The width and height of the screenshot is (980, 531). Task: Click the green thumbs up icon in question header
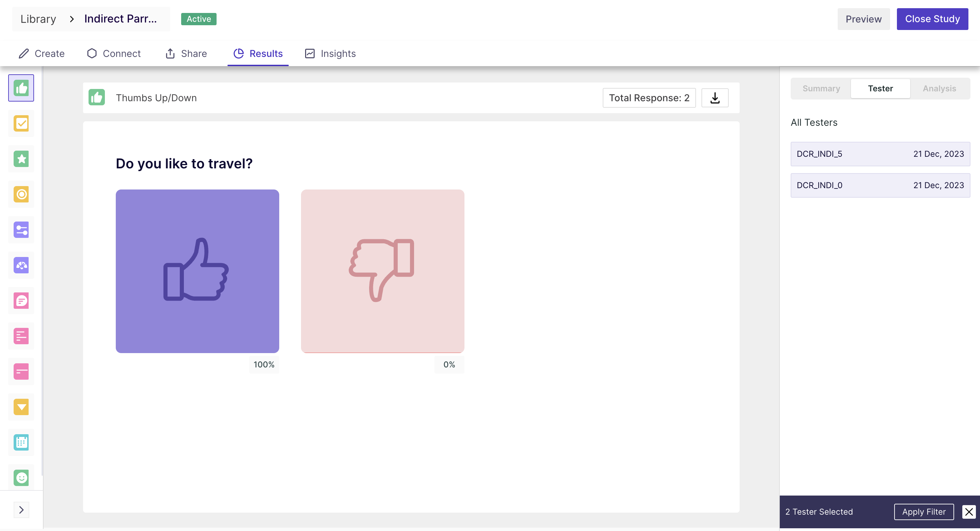pyautogui.click(x=97, y=97)
